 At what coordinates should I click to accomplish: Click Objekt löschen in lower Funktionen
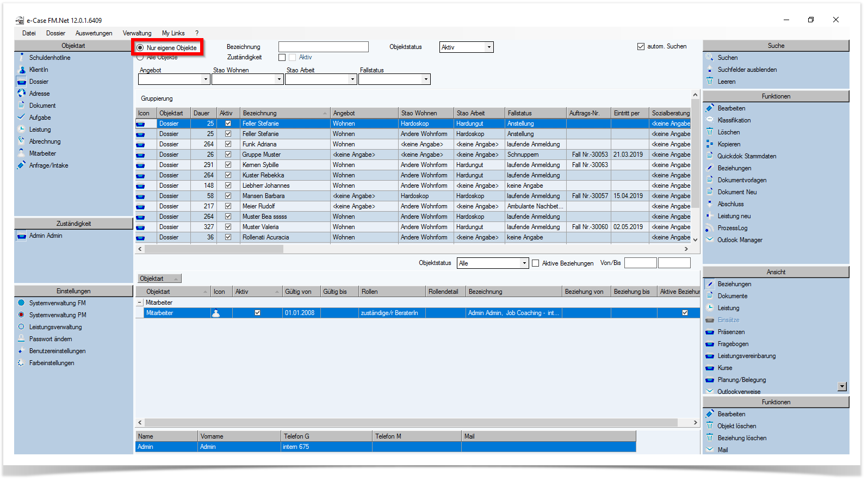pyautogui.click(x=736, y=426)
